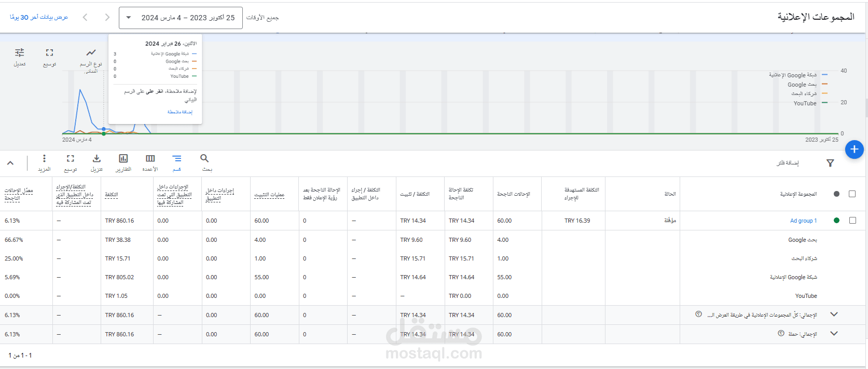Image resolution: width=868 pixels, height=369 pixels.
Task: Expand the campaign total (الإجمالي: حملة) row
Action: (834, 334)
